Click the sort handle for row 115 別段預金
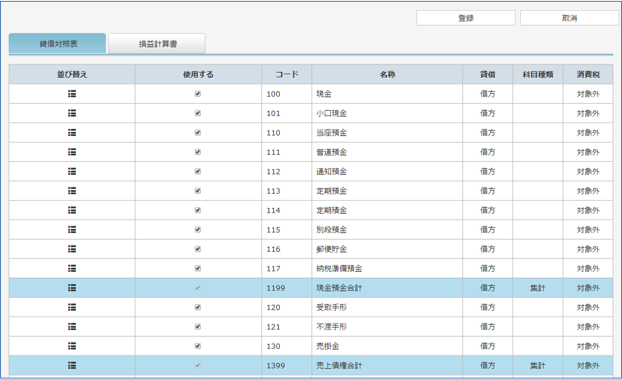 pyautogui.click(x=72, y=229)
